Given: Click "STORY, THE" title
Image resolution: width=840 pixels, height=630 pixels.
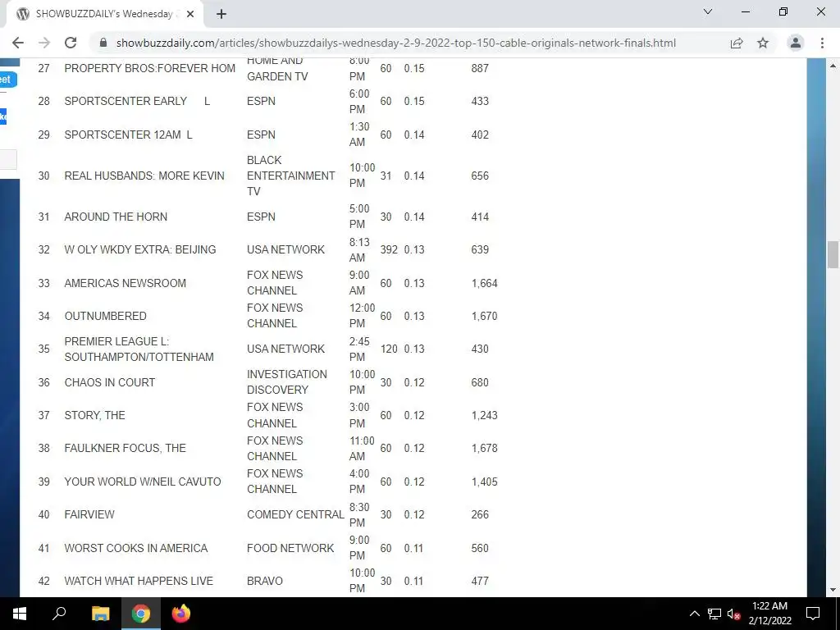Looking at the screenshot, I should pyautogui.click(x=94, y=415).
